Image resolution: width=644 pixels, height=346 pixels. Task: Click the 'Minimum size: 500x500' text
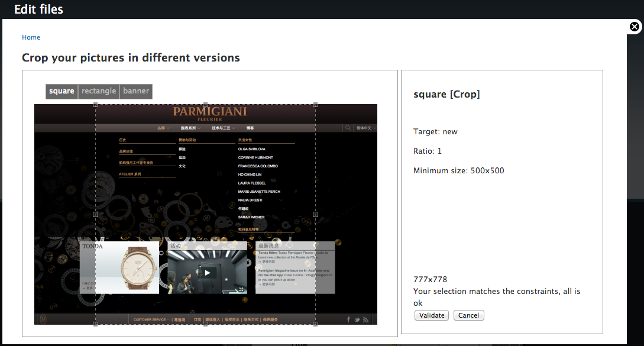point(459,170)
